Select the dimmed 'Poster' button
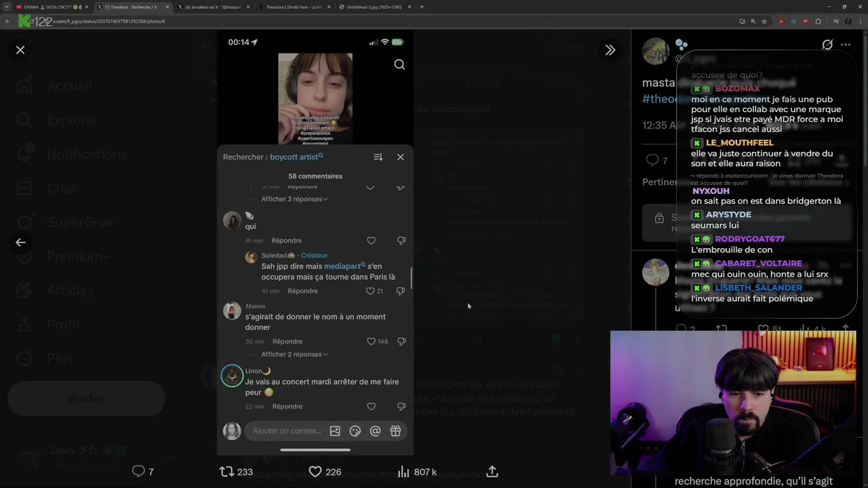Viewport: 868px width, 488px height. click(x=86, y=399)
